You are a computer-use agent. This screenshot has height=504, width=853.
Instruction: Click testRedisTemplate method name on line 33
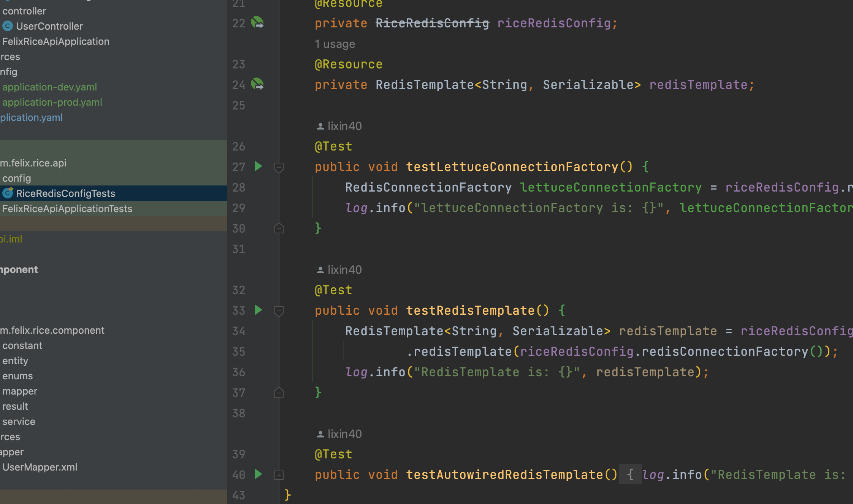pos(470,311)
